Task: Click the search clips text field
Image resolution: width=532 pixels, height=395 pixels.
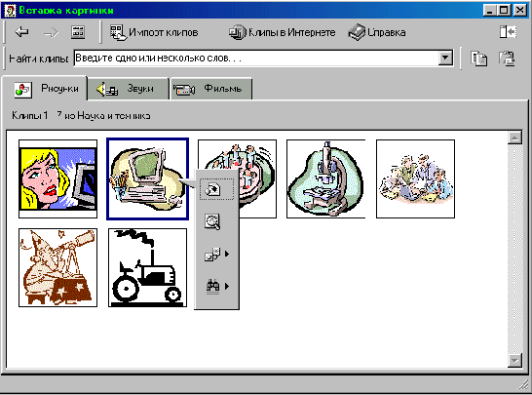Action: click(256, 59)
